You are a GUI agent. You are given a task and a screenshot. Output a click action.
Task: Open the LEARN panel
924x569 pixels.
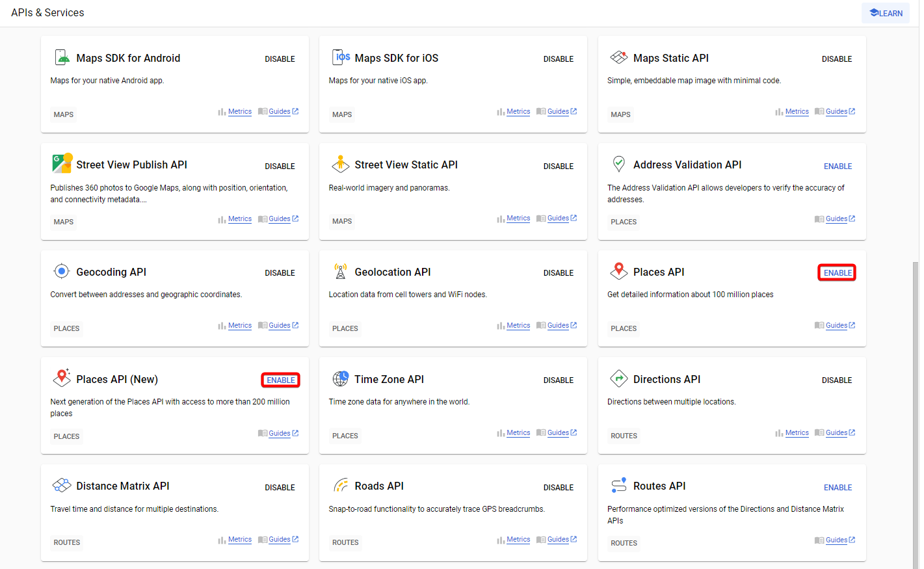pos(886,13)
